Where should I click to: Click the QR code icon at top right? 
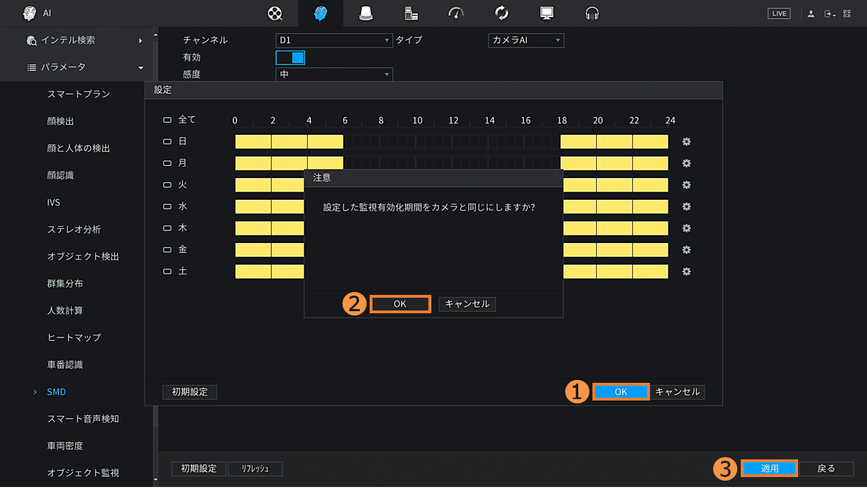847,13
